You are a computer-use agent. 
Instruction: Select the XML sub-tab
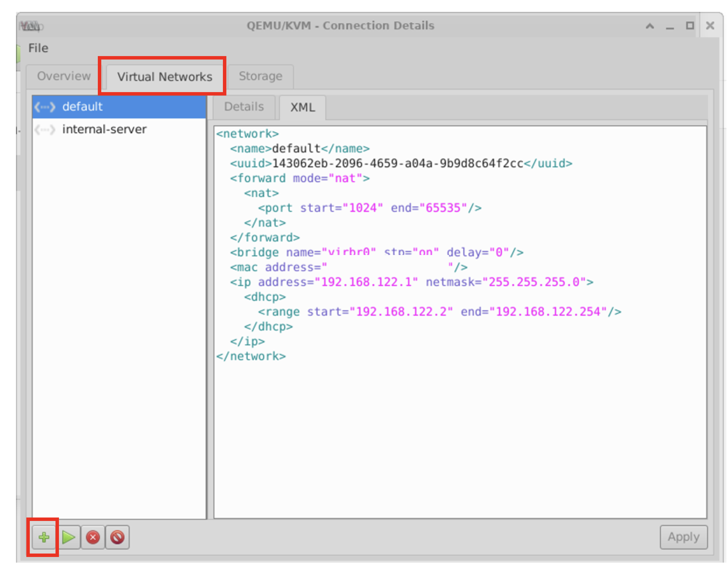coord(303,107)
